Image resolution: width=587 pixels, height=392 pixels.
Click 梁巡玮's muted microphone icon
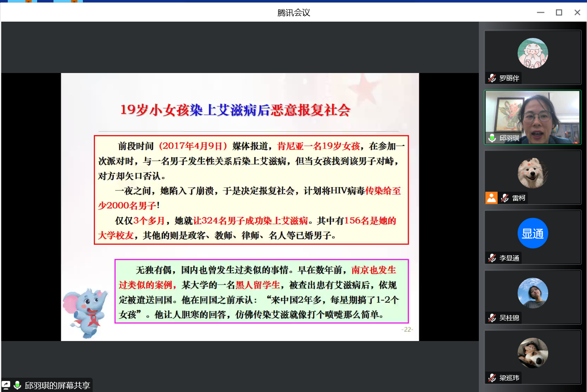[x=492, y=378]
